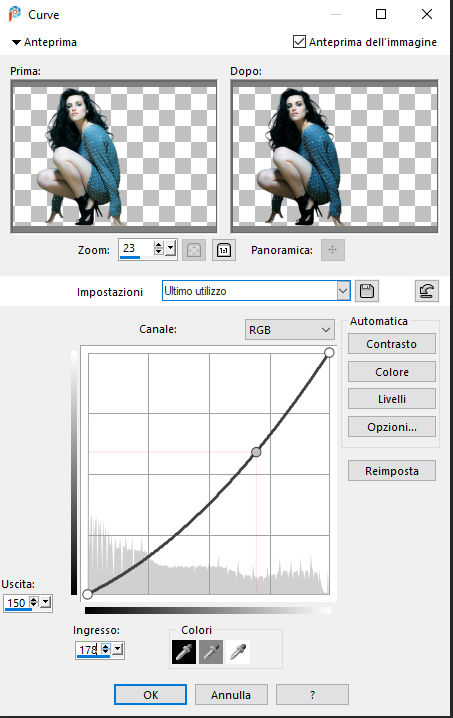Select the middle curve control point
The height and width of the screenshot is (718, 453).
point(256,452)
